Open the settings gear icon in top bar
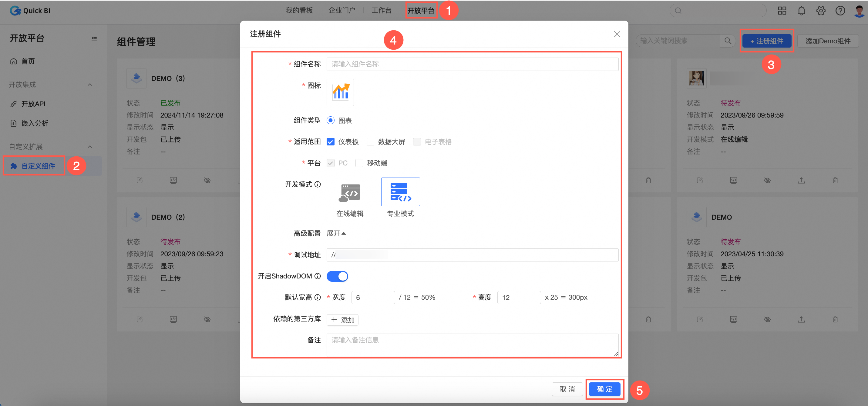This screenshot has height=406, width=868. pyautogui.click(x=821, y=10)
